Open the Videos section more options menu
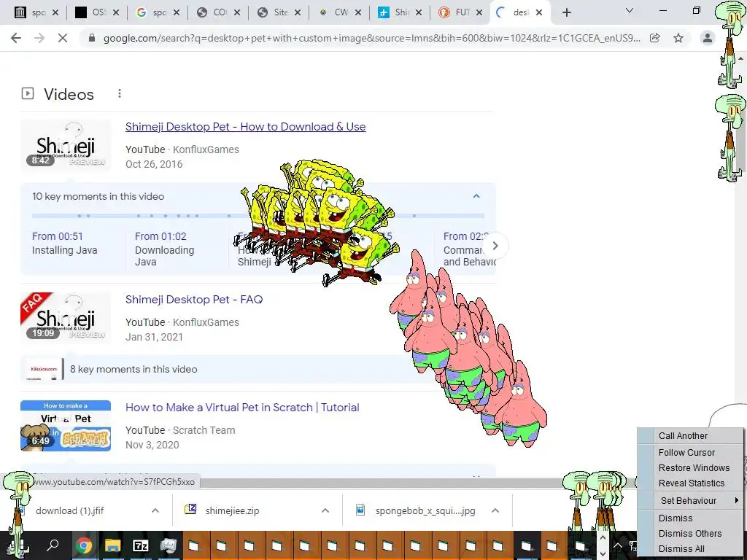This screenshot has width=747, height=560. point(120,94)
